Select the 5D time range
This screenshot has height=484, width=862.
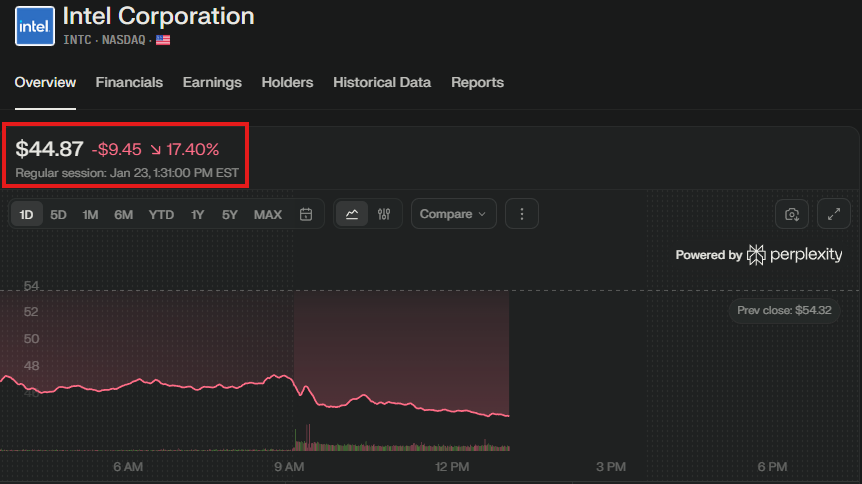pyautogui.click(x=58, y=214)
